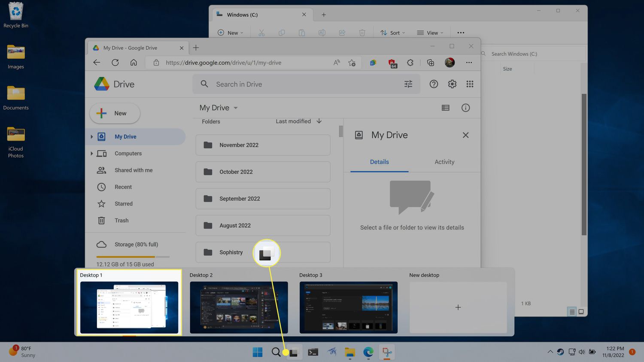This screenshot has height=362, width=644.
Task: Expand the Computers tree item
Action: tap(91, 154)
